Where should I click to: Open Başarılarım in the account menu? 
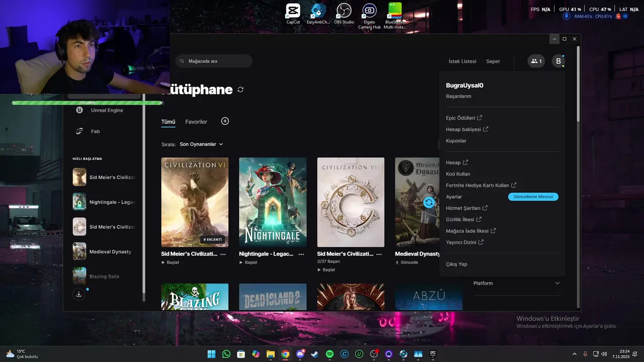coord(459,96)
